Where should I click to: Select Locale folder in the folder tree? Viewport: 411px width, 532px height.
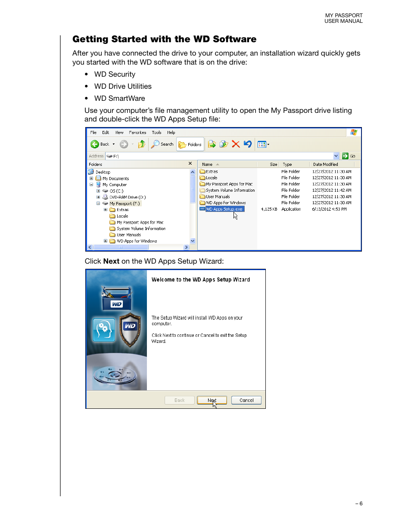[x=122, y=216]
